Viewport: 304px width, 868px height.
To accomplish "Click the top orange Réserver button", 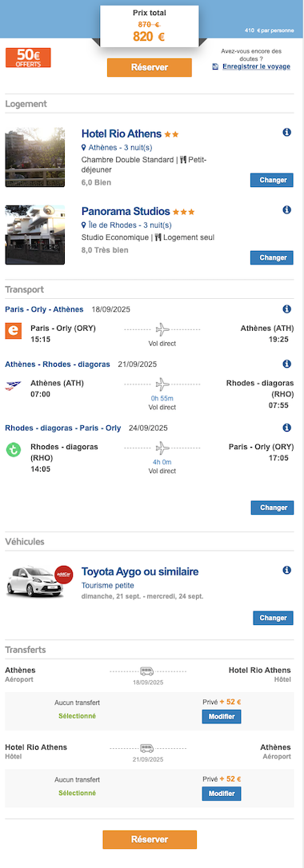I will click(x=150, y=67).
